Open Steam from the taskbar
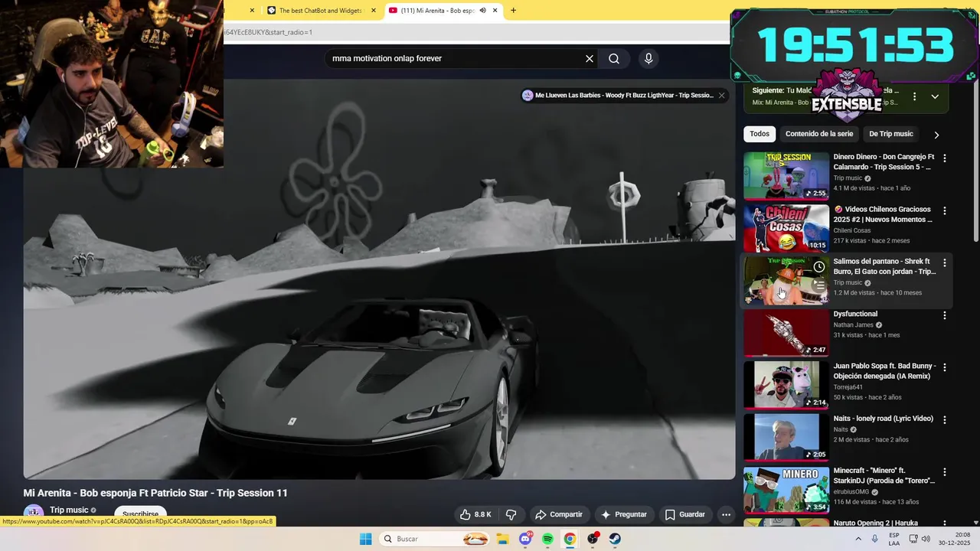This screenshot has width=980, height=551. coord(615,539)
